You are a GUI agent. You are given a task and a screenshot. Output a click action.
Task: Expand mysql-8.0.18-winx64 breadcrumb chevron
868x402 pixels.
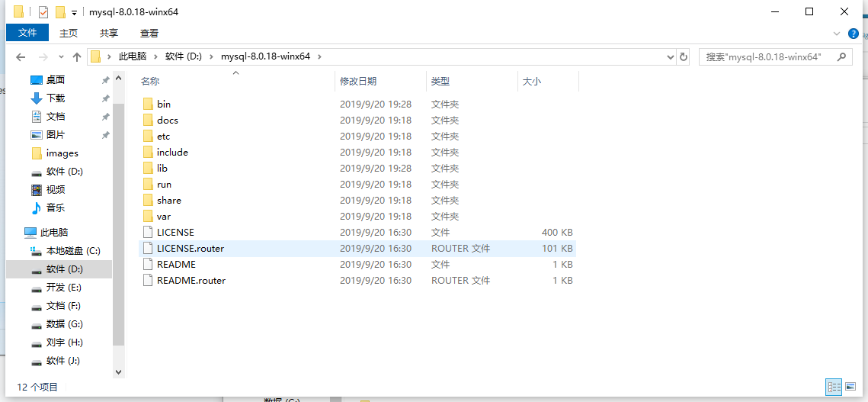[319, 56]
